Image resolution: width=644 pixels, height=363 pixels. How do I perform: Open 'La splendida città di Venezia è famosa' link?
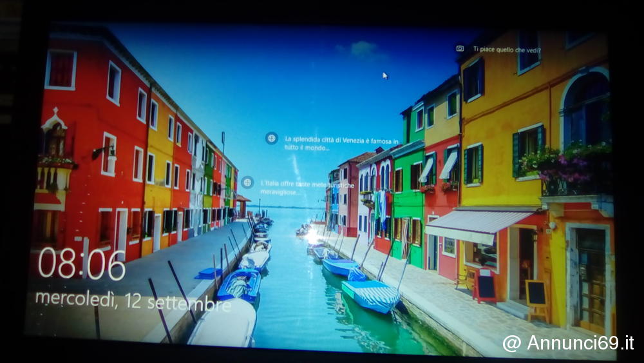coord(341,144)
